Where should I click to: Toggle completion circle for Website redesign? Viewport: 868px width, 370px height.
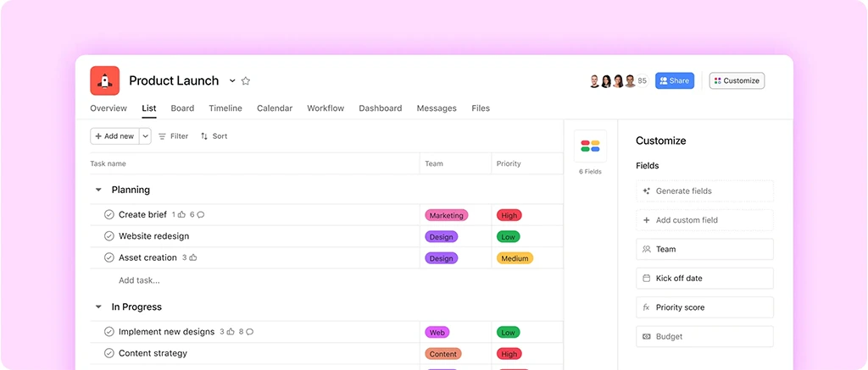[x=108, y=236]
